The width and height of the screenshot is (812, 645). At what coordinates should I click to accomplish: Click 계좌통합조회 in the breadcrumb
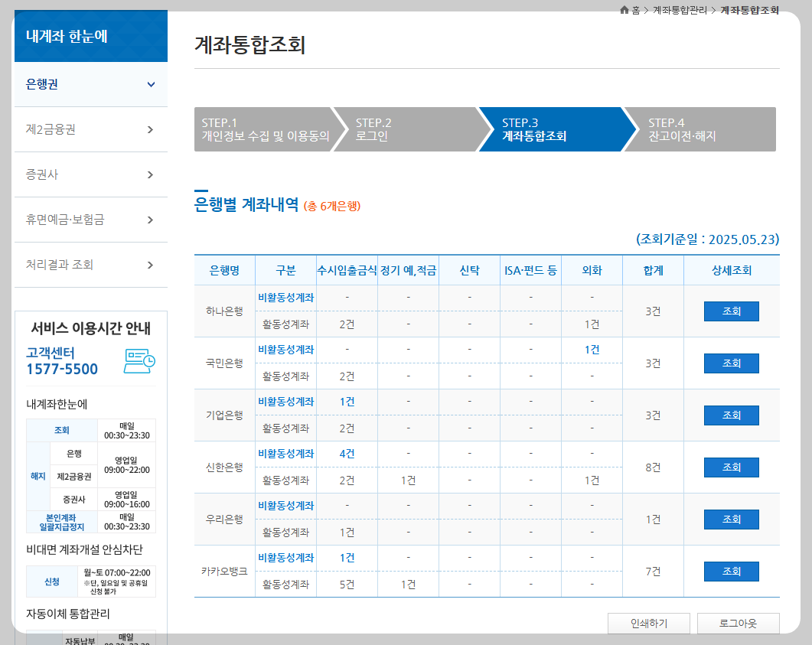click(749, 10)
